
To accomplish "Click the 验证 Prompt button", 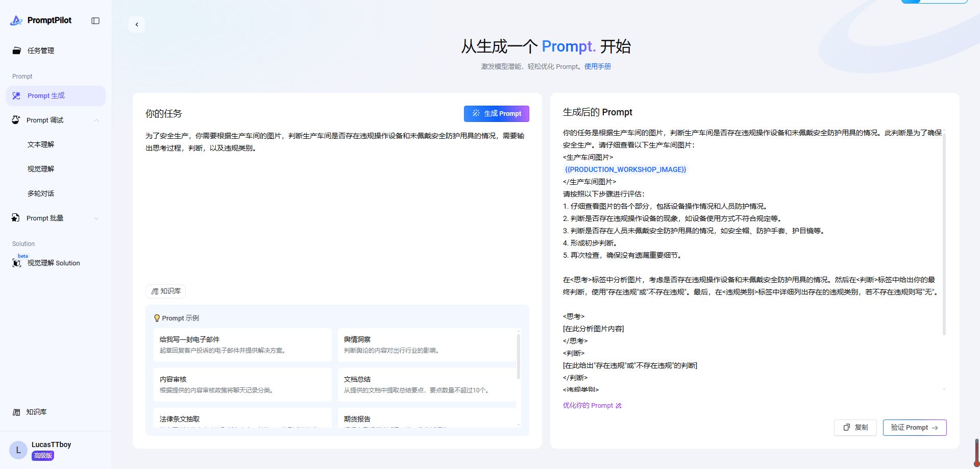I will point(914,428).
